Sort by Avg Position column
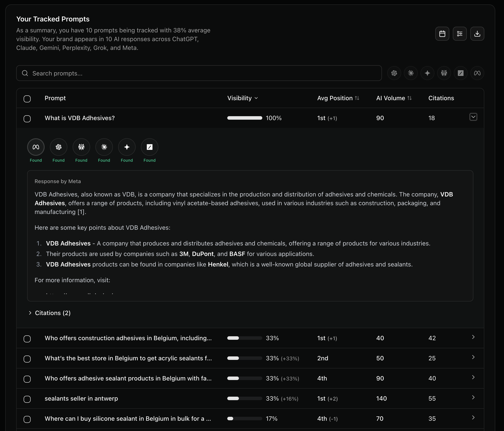The width and height of the screenshot is (504, 431). coord(338,98)
